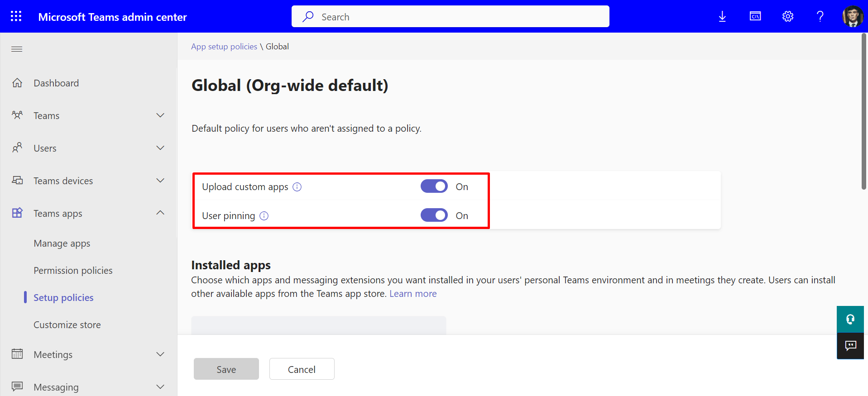Open the app launcher waffle icon

pyautogui.click(x=16, y=16)
